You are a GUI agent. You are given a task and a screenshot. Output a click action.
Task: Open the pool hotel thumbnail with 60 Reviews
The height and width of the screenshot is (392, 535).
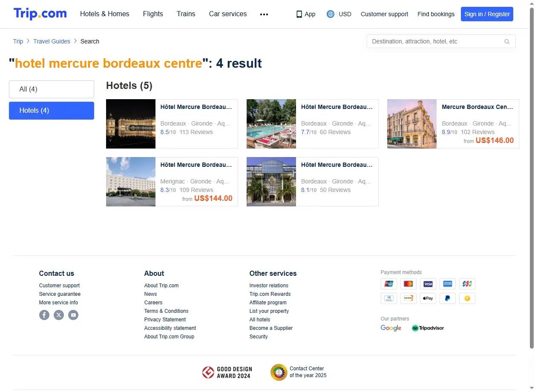(x=271, y=124)
